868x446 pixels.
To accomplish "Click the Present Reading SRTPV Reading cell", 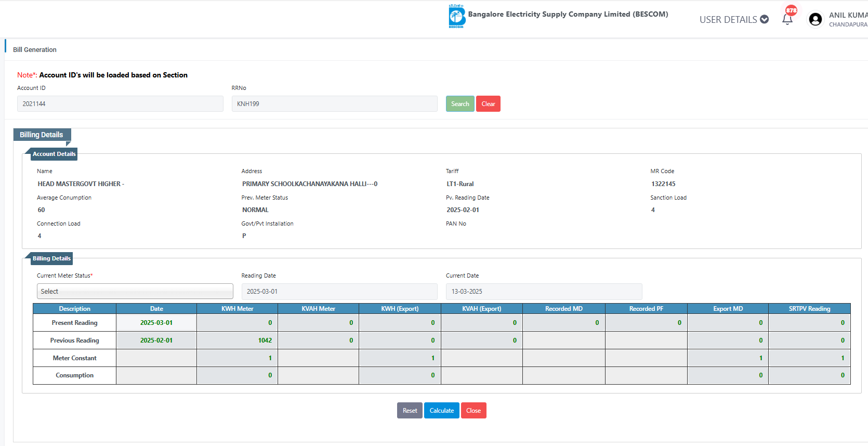I will click(809, 323).
